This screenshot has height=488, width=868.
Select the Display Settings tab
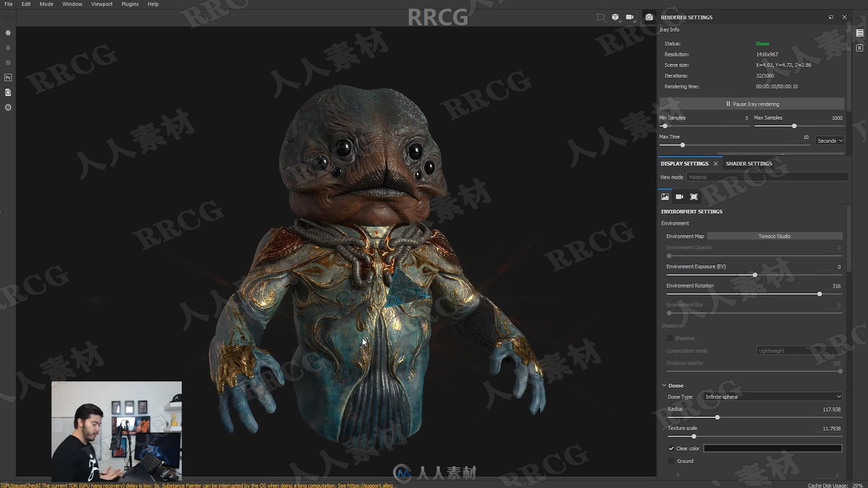pos(684,163)
